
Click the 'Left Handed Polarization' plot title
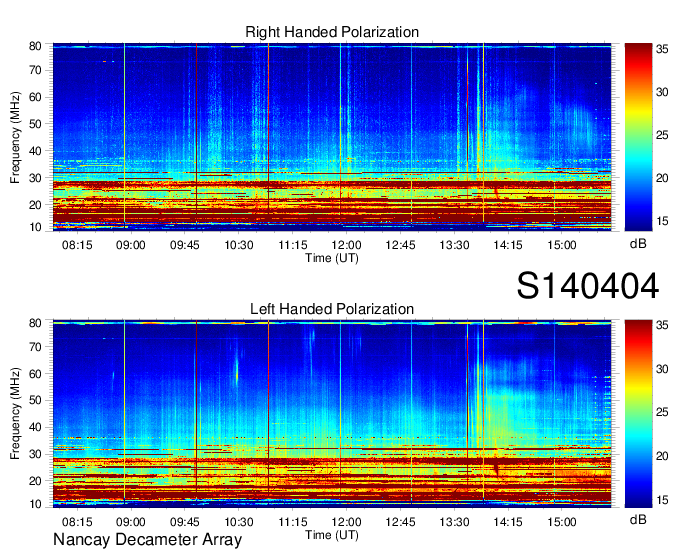tap(332, 309)
